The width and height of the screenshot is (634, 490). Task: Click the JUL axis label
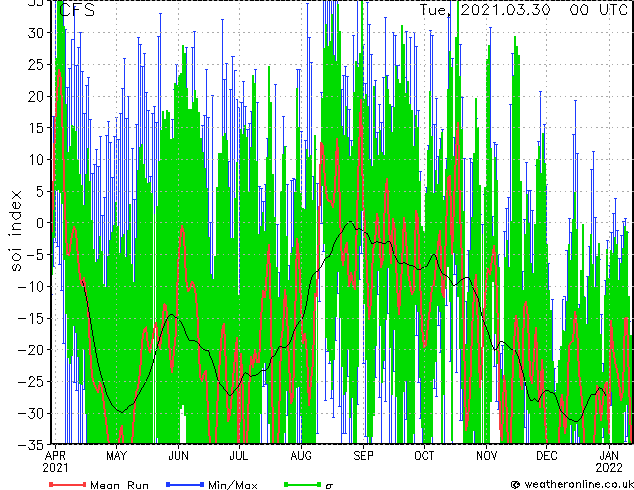click(x=239, y=456)
